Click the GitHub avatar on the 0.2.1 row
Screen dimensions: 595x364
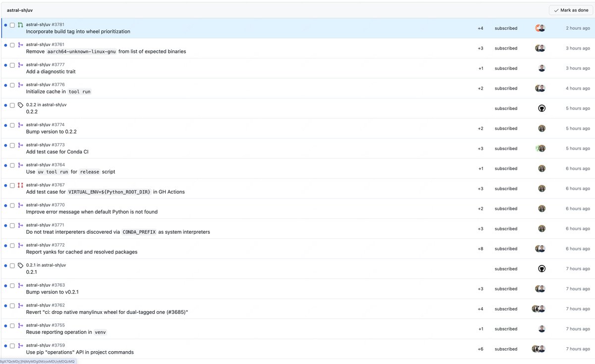click(x=542, y=269)
